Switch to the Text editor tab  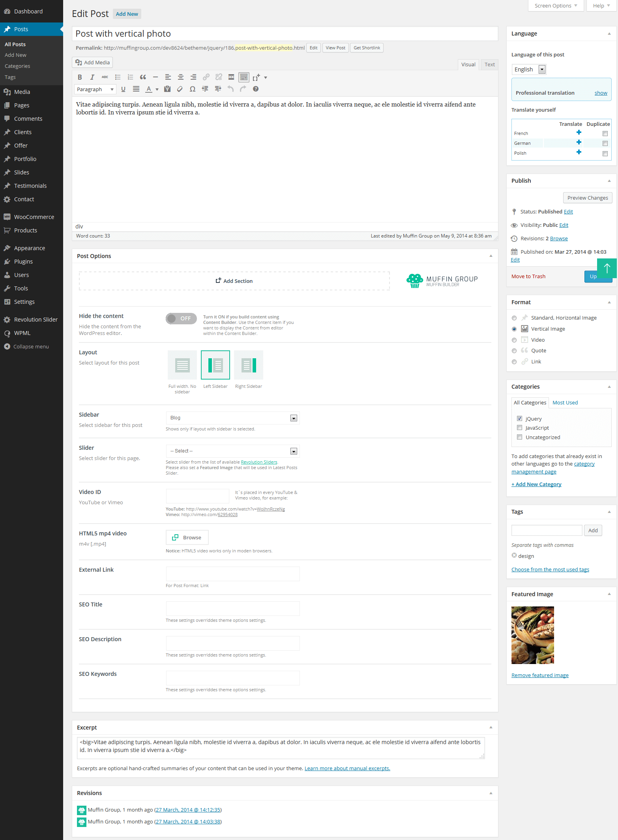(489, 65)
